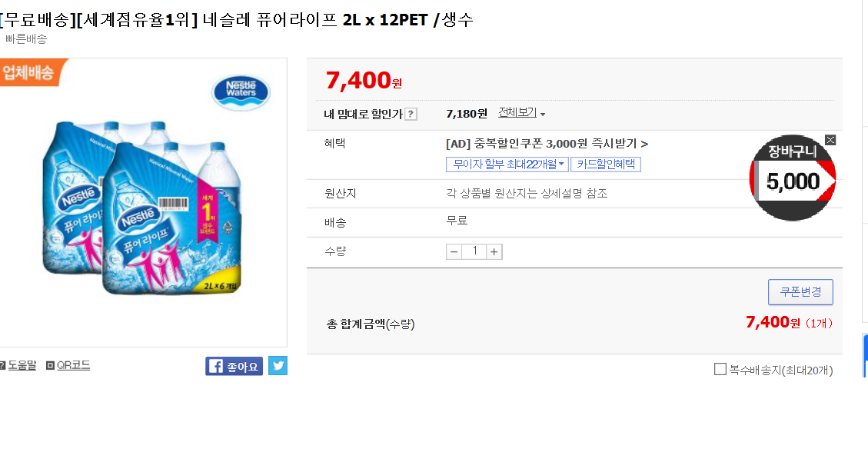Open 무이자 할부 최대22개월 dropdown

pyautogui.click(x=507, y=165)
